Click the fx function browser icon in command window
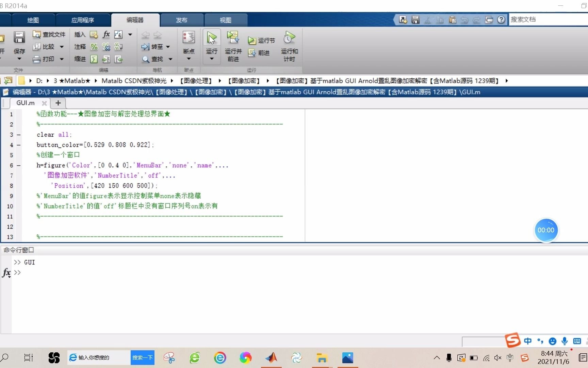588x368 pixels. (6, 273)
